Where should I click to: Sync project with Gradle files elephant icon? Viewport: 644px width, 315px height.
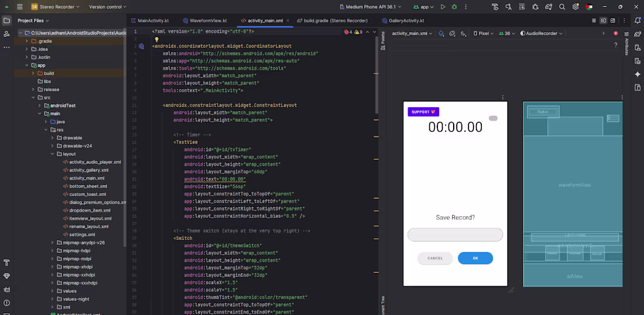[549, 6]
